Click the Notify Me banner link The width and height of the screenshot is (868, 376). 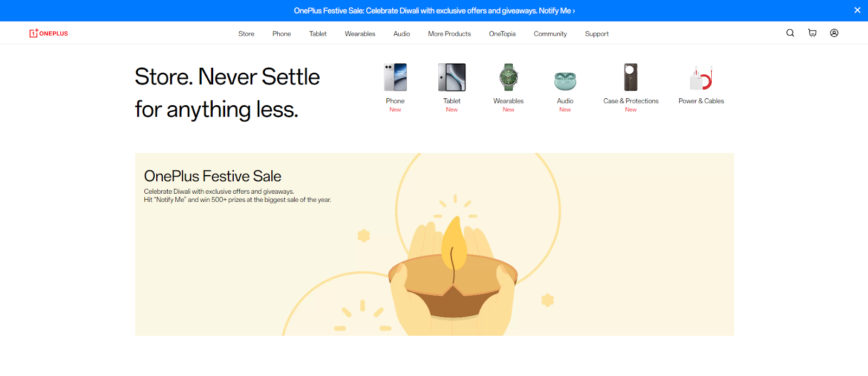click(x=557, y=10)
